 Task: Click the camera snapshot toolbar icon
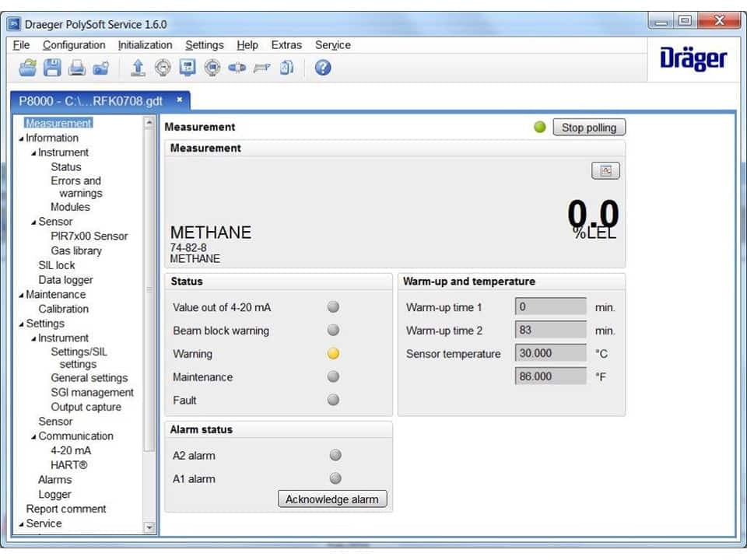(101, 68)
